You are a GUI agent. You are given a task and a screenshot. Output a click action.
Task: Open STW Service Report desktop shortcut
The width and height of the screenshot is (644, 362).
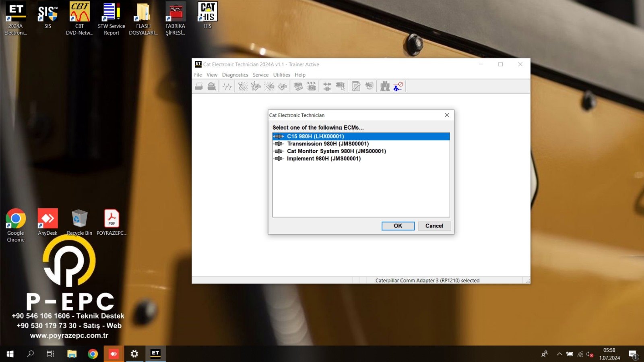coord(111,19)
